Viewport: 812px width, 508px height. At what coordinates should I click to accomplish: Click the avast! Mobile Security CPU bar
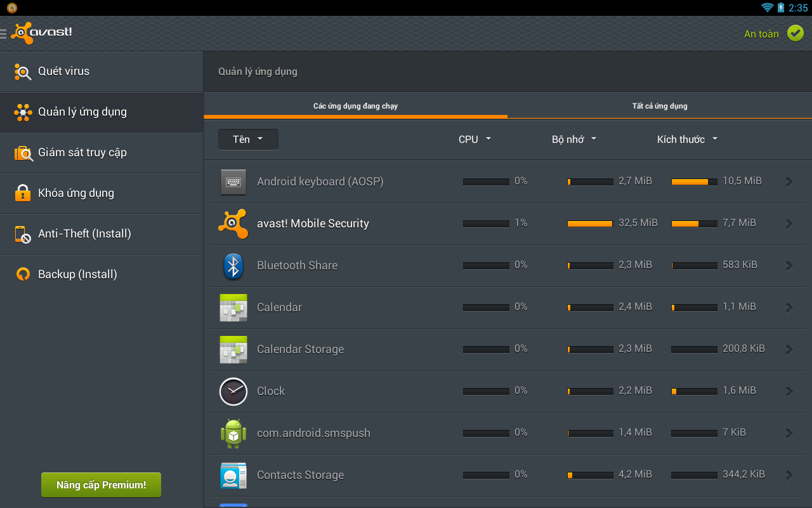pyautogui.click(x=486, y=224)
